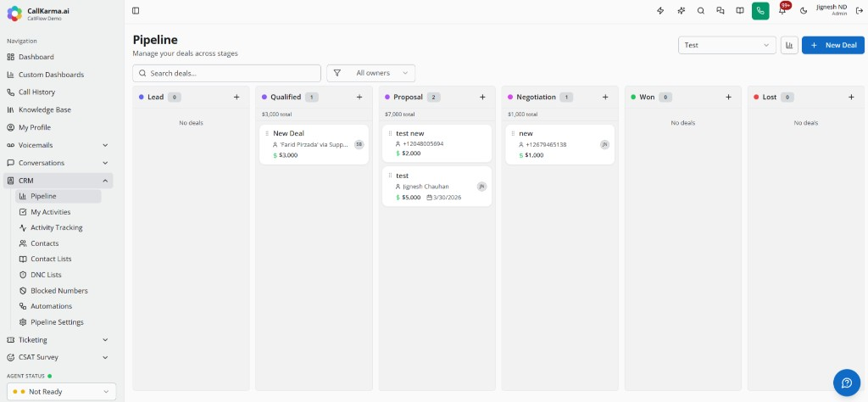Click the CallKarma.ai logo
Image resolution: width=868 pixels, height=402 pixels.
click(14, 14)
